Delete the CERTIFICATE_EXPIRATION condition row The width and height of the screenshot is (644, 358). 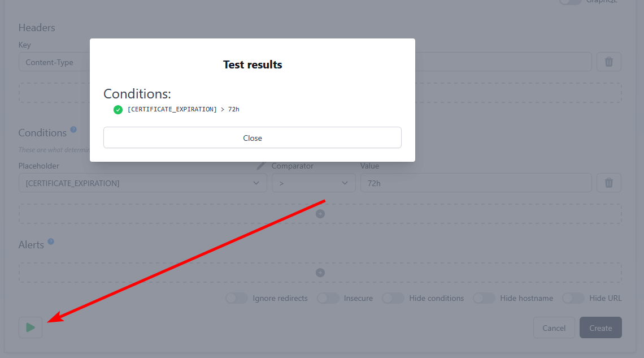point(608,183)
